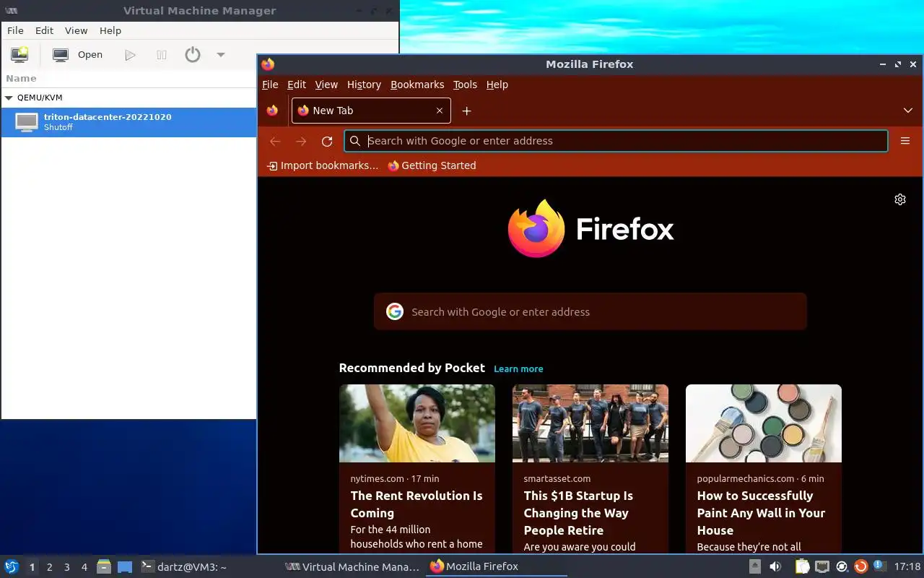The image size is (924, 578).
Task: Close the New Tab tab
Action: [x=439, y=111]
